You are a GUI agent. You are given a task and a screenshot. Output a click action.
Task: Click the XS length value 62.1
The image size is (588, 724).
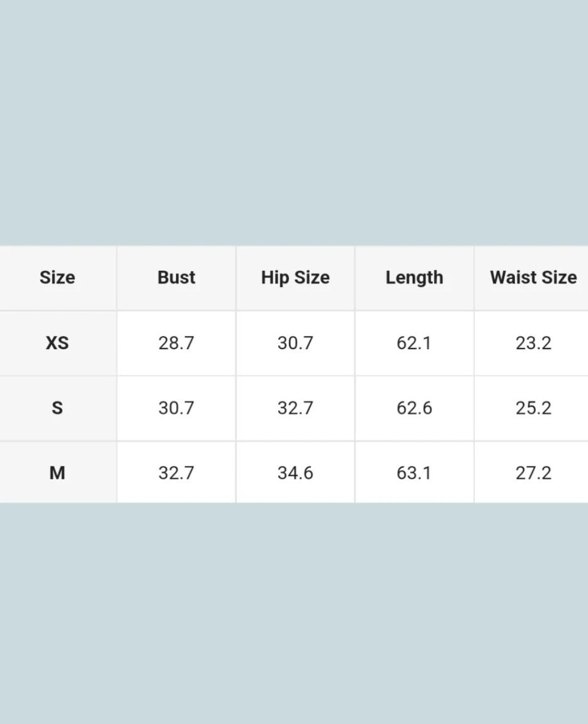tap(414, 343)
